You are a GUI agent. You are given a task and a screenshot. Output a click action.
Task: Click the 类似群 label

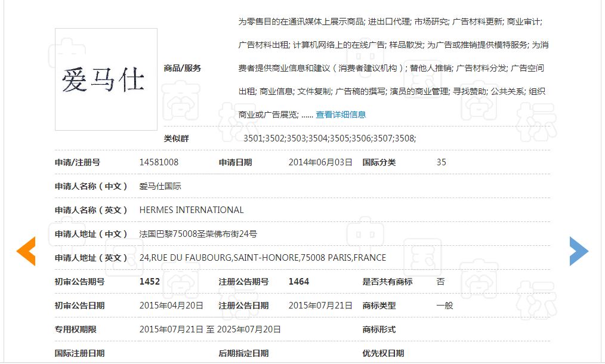[177, 138]
